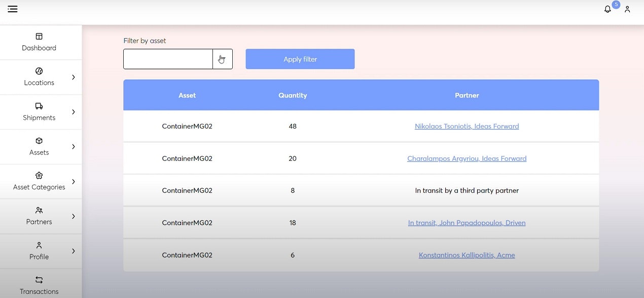This screenshot has width=644, height=298.
Task: Open the Nikolaos Tsoniotis partner link
Action: tap(467, 126)
